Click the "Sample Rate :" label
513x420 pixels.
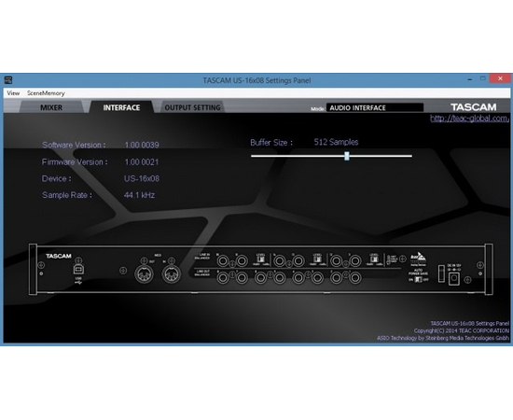click(67, 195)
